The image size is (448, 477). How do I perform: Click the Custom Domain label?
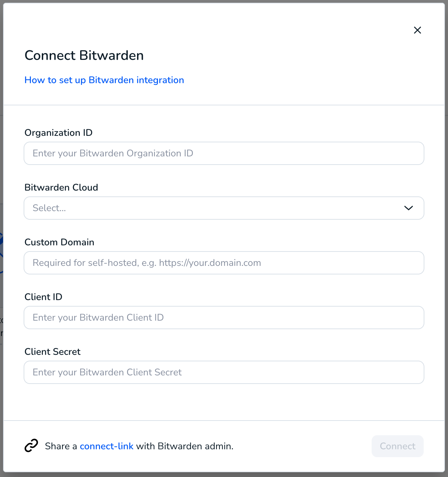(x=59, y=242)
